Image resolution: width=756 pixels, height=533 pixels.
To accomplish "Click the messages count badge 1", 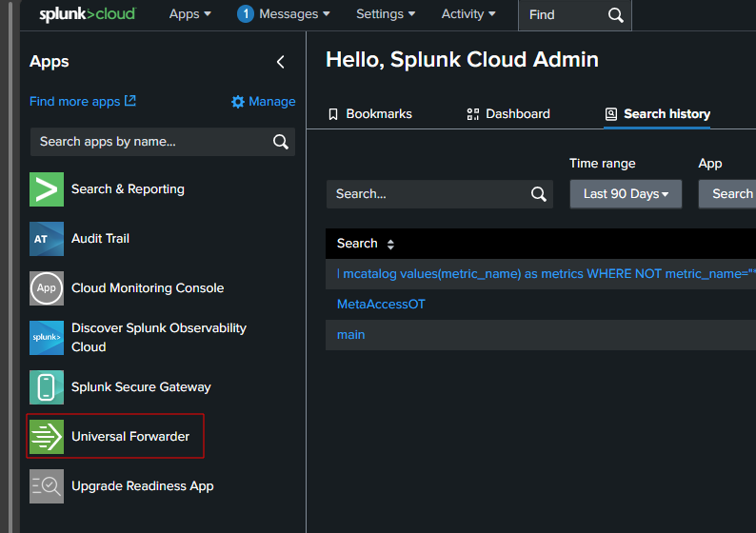I will [246, 14].
